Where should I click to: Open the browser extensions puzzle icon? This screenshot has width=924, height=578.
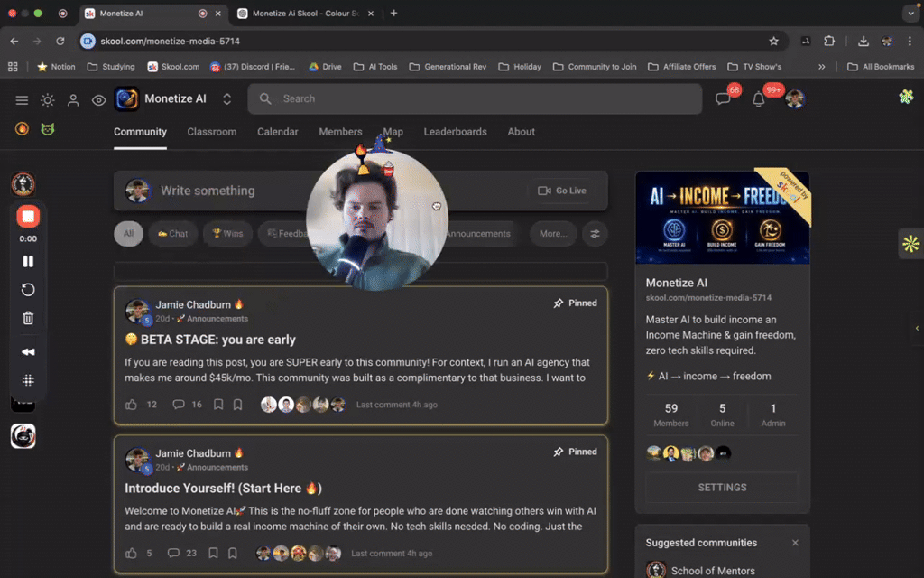(829, 41)
